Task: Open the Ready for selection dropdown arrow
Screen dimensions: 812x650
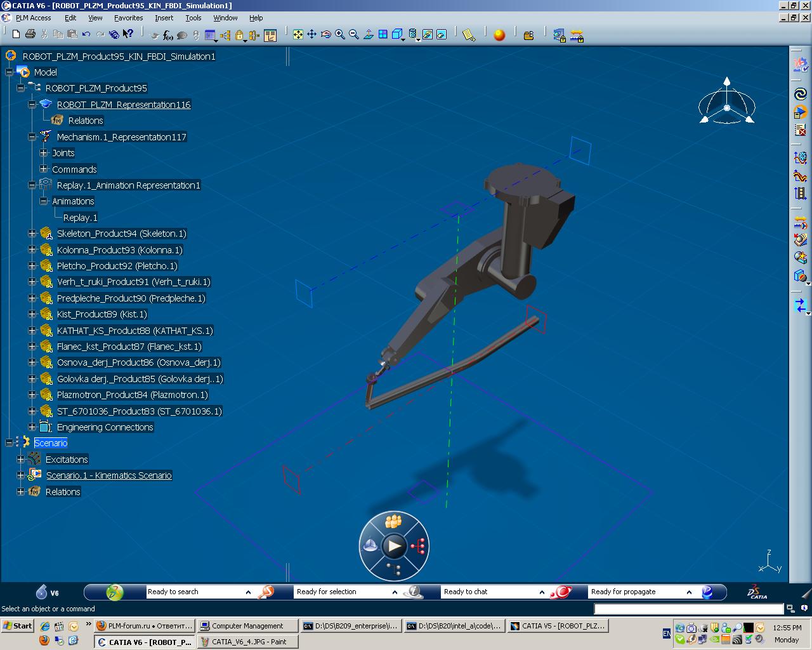Action: (x=395, y=592)
